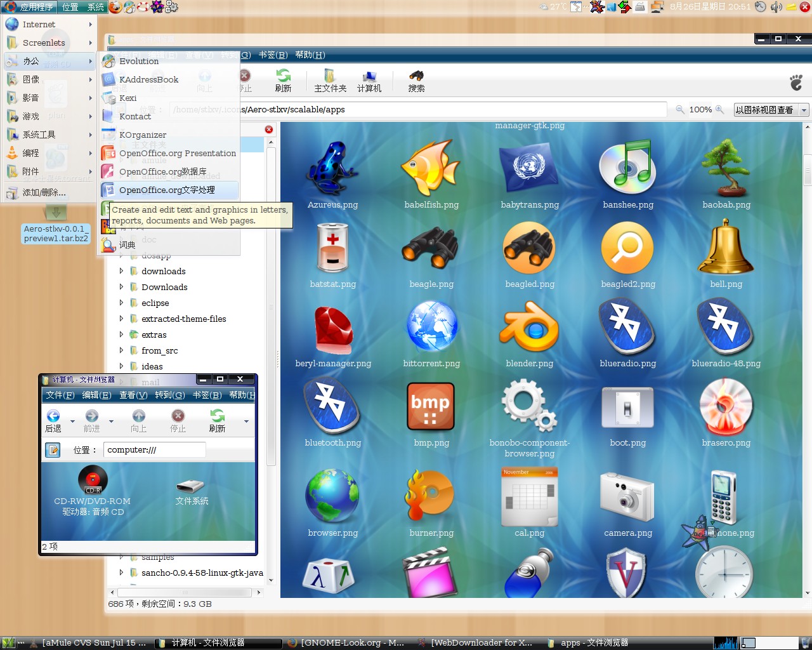The width and height of the screenshot is (812, 650).
Task: Select the cal.png calendar icon
Action: [529, 496]
